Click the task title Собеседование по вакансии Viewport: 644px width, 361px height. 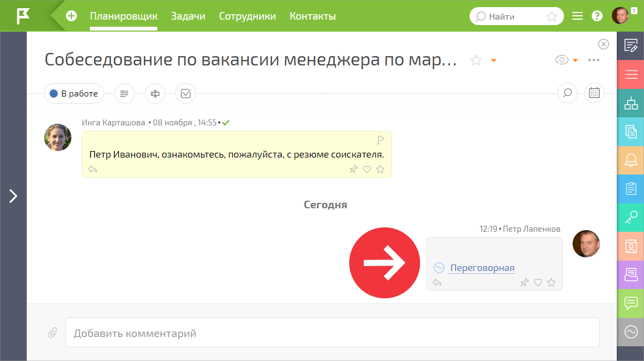click(250, 60)
